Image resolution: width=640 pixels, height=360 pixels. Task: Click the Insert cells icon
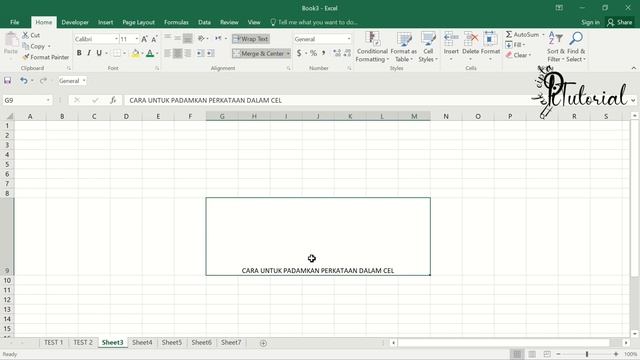[x=451, y=39]
